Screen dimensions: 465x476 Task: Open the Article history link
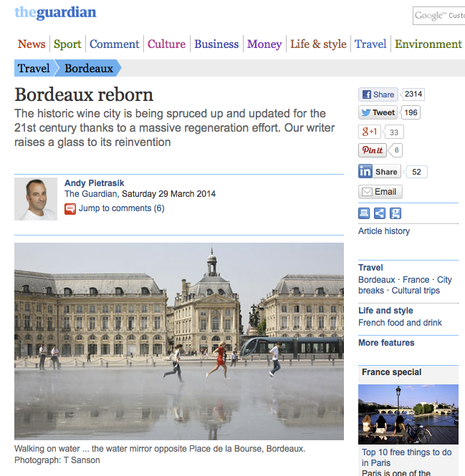click(x=384, y=231)
